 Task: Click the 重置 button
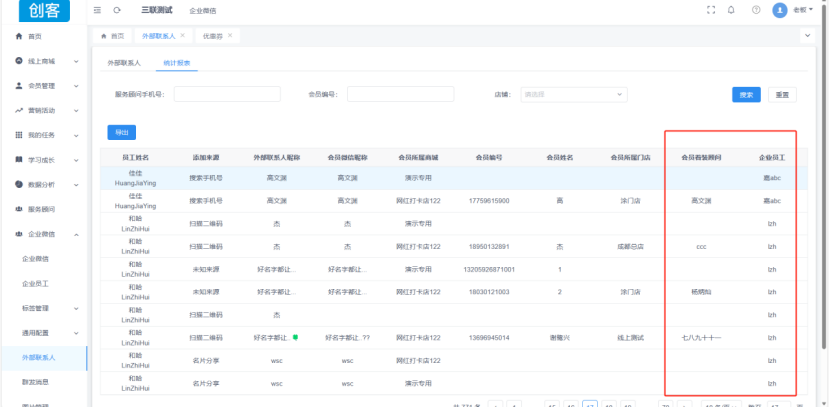pyautogui.click(x=781, y=94)
